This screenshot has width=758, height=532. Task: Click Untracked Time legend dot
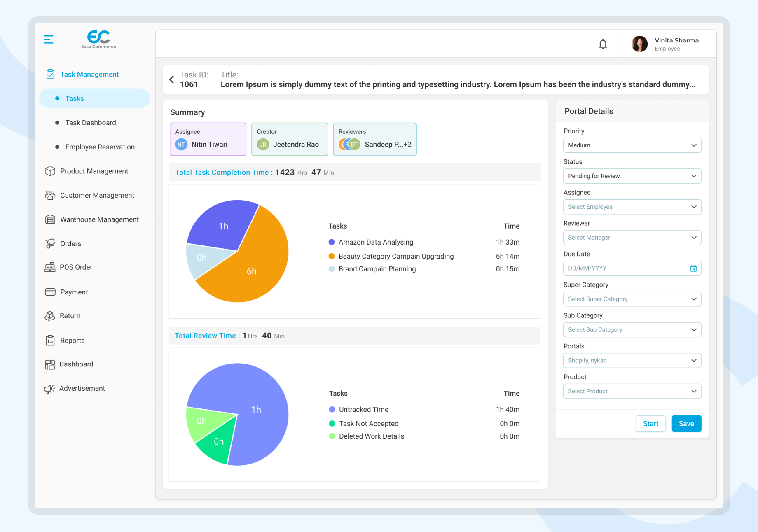[332, 409]
